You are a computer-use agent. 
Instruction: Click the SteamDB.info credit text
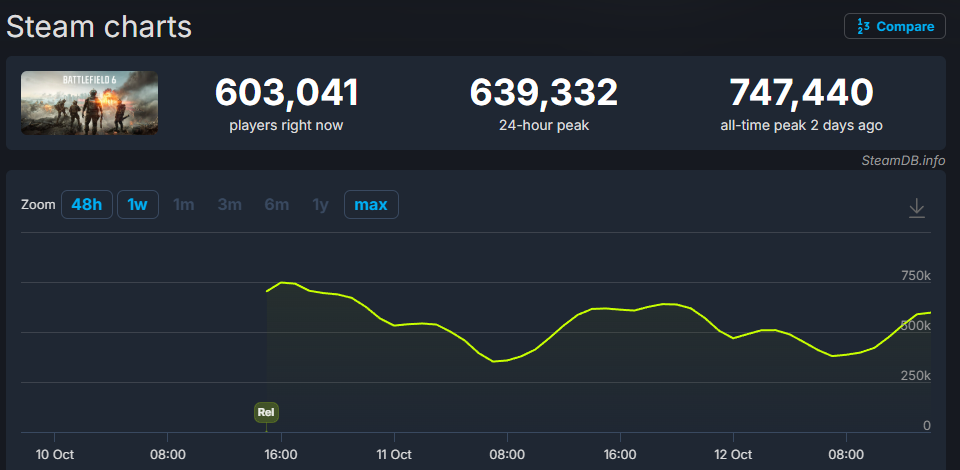pyautogui.click(x=903, y=160)
